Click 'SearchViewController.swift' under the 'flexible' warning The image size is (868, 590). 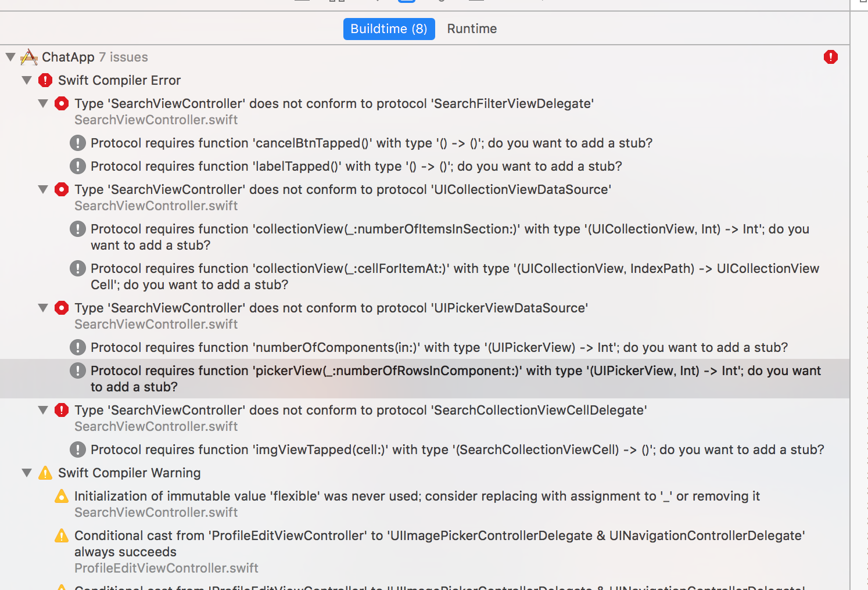pyautogui.click(x=156, y=512)
